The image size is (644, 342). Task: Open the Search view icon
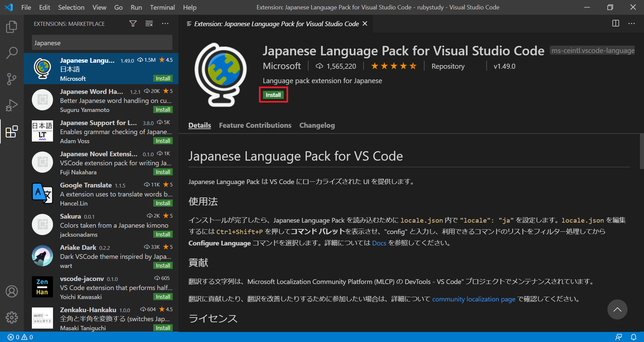[x=12, y=53]
